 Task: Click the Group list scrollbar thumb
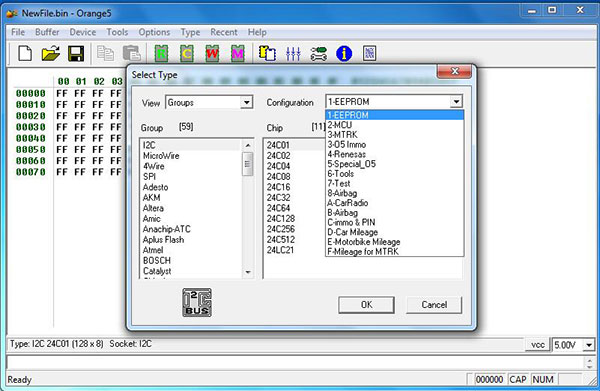point(248,164)
